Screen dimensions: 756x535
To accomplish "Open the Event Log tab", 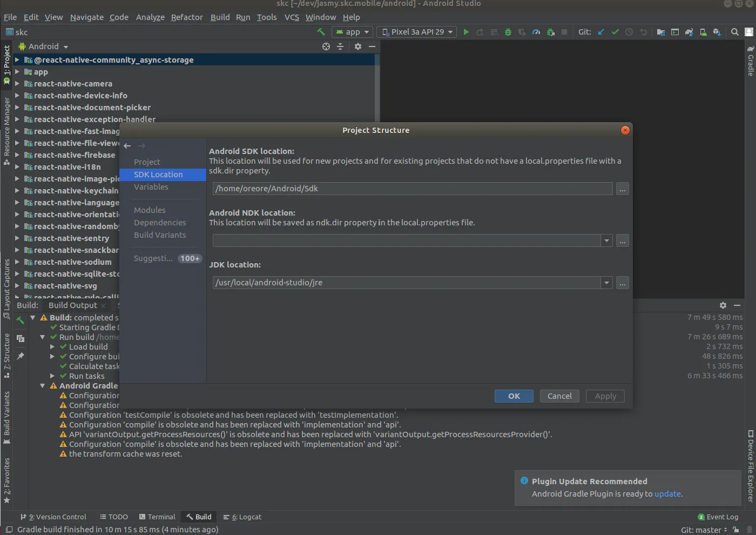I will point(718,517).
